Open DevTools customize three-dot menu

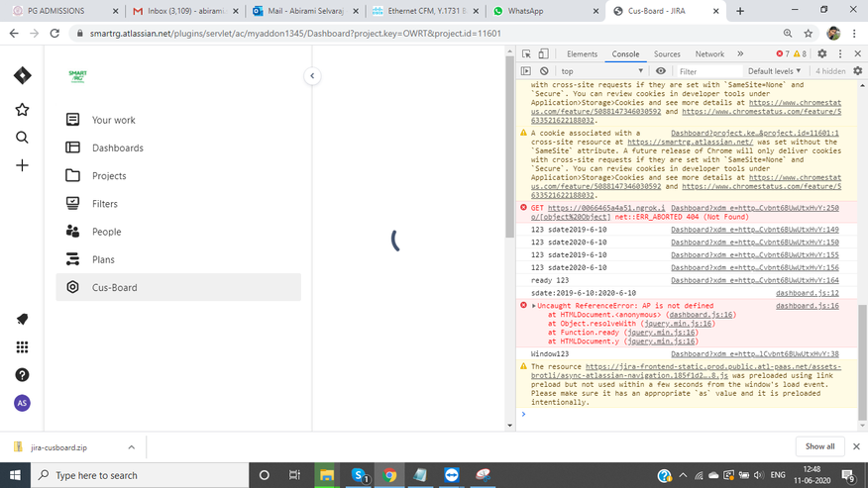click(840, 53)
